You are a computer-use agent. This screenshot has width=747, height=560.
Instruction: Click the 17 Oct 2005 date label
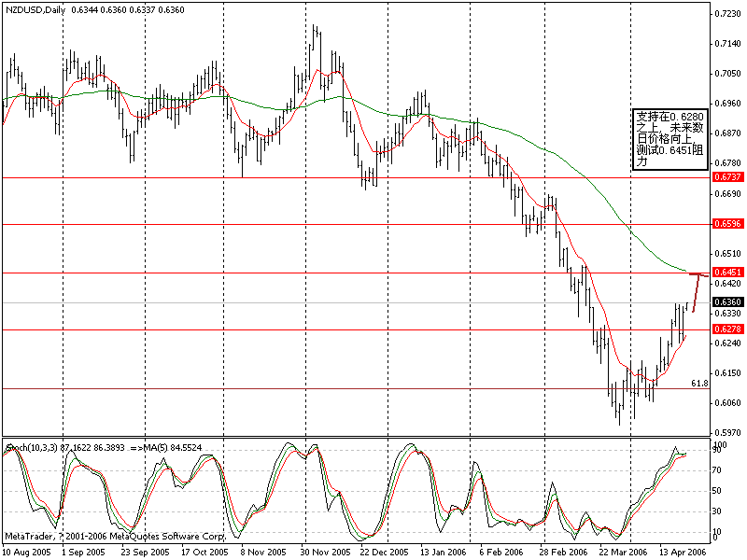coord(204,552)
